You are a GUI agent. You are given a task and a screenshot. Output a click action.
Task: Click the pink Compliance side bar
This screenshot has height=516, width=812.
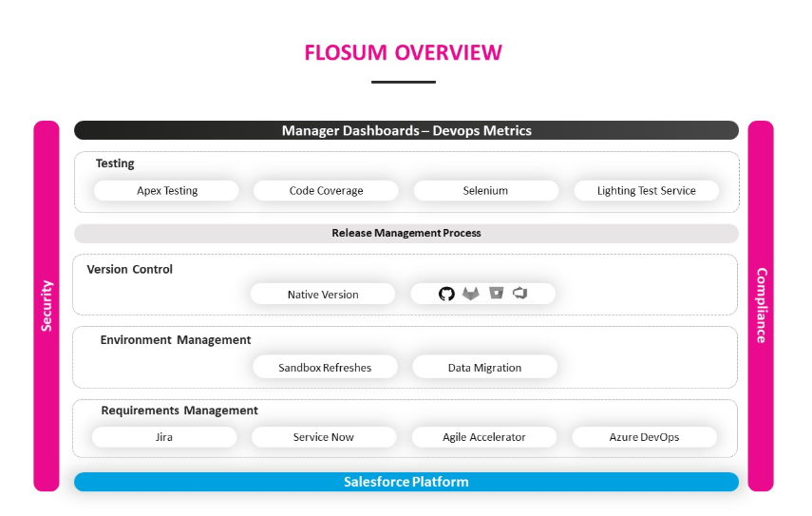click(x=761, y=306)
